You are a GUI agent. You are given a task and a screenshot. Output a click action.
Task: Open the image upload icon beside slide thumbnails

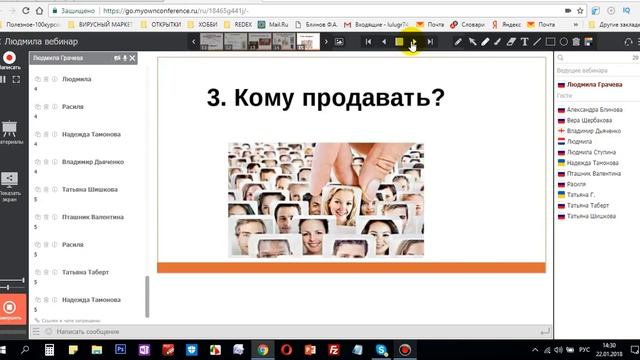click(x=339, y=42)
